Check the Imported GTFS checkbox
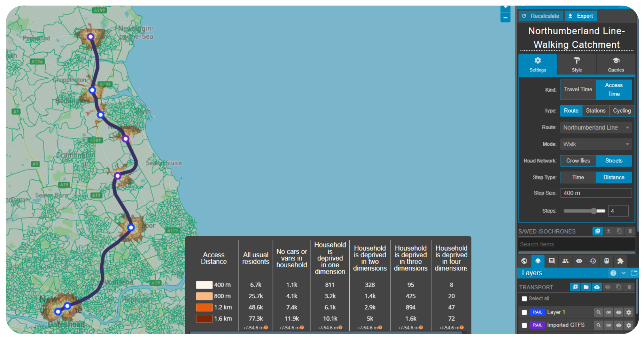Screen dimensions: 644x343 pyautogui.click(x=524, y=325)
